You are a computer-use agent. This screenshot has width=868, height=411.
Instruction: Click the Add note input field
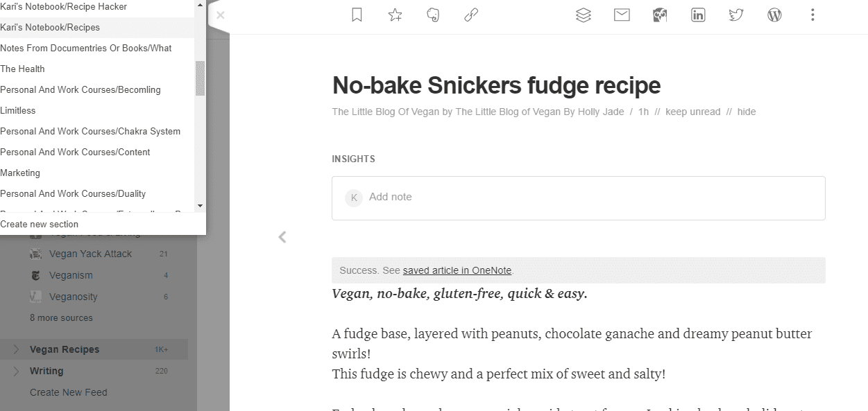click(x=579, y=198)
